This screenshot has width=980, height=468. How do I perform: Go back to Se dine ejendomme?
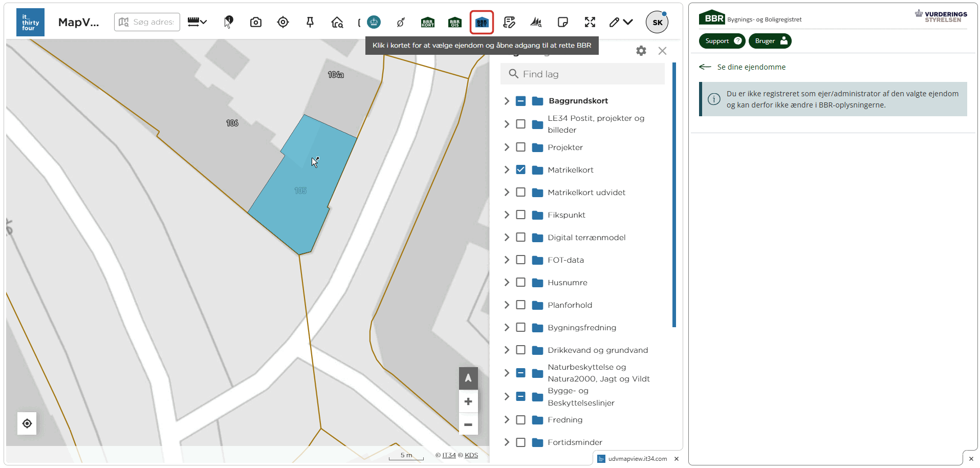(x=743, y=67)
